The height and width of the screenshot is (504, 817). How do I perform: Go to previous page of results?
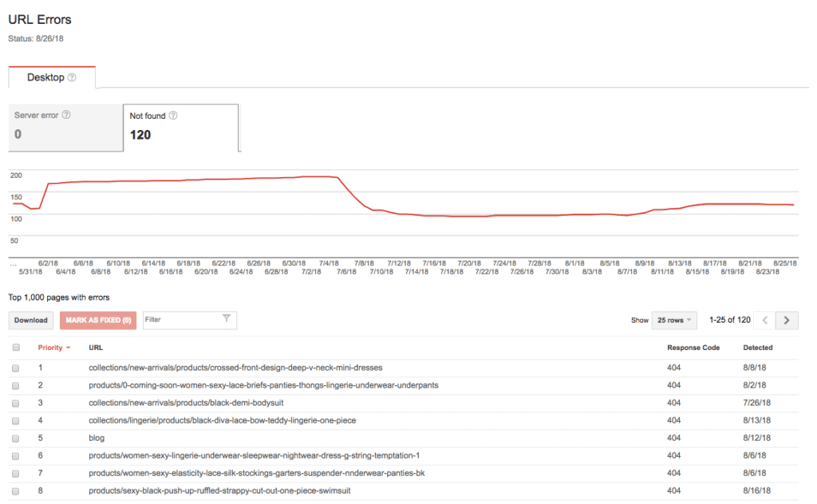coord(764,321)
